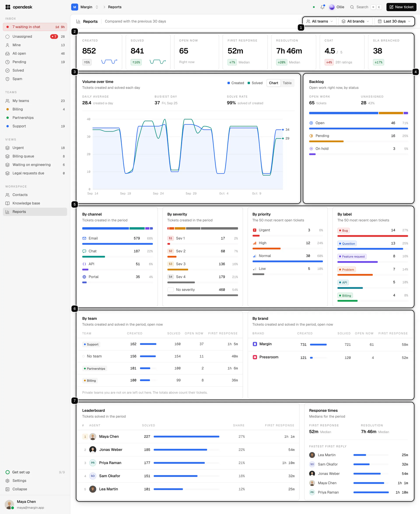Image resolution: width=420 pixels, height=514 pixels.
Task: Click the Pending clock icon
Action: click(x=7, y=62)
